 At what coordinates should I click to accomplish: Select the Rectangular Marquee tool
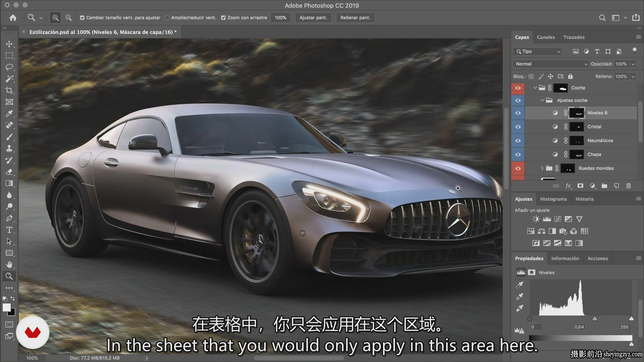(x=9, y=56)
